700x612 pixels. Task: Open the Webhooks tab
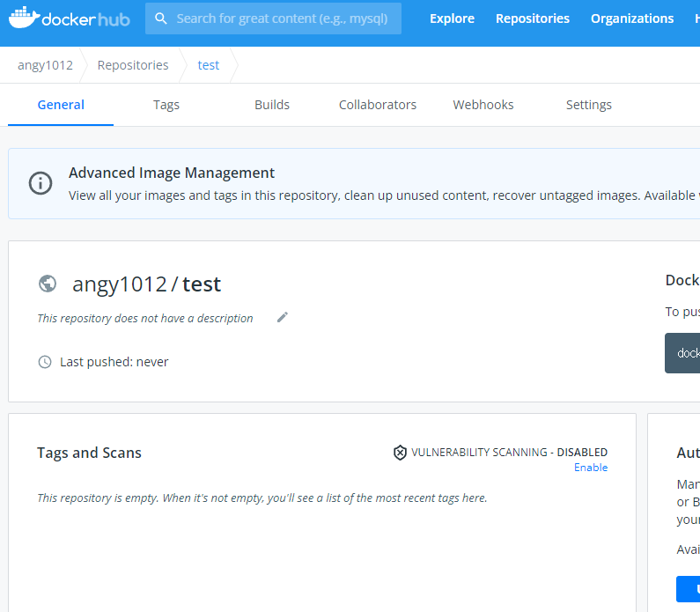pos(483,105)
